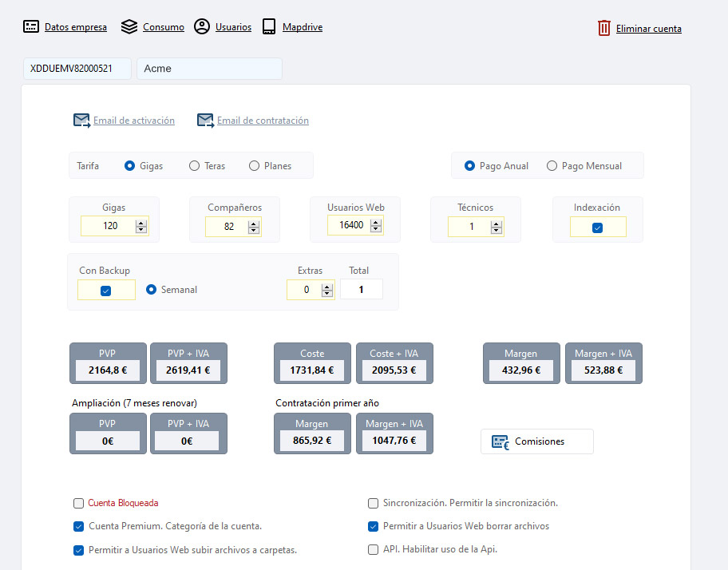
Task: Click the Email de activación envelope icon
Action: click(82, 121)
